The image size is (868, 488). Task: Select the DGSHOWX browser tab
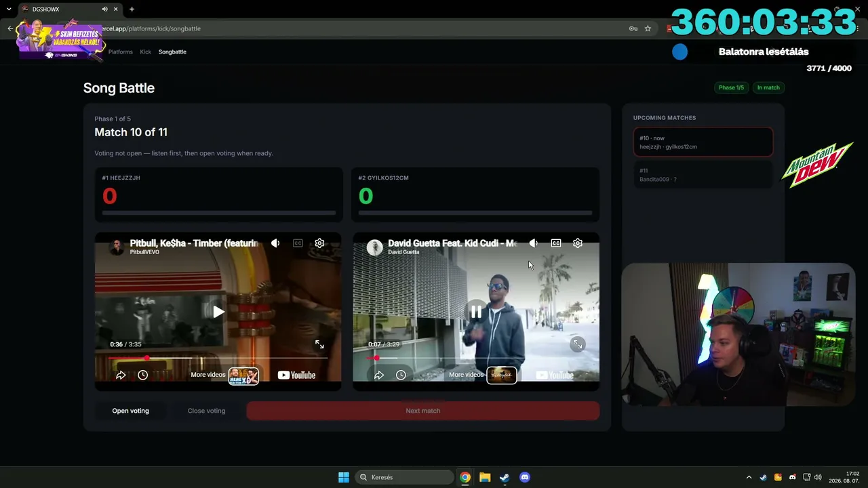coord(69,9)
